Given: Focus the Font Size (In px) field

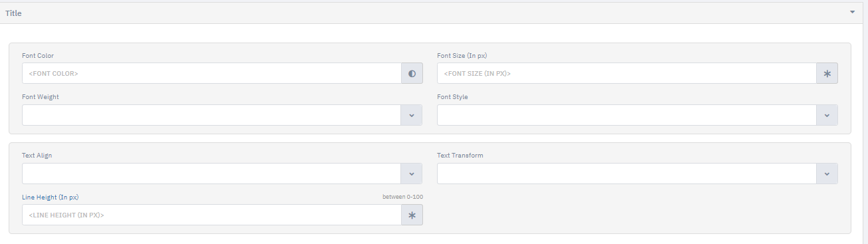Looking at the screenshot, I should [627, 73].
